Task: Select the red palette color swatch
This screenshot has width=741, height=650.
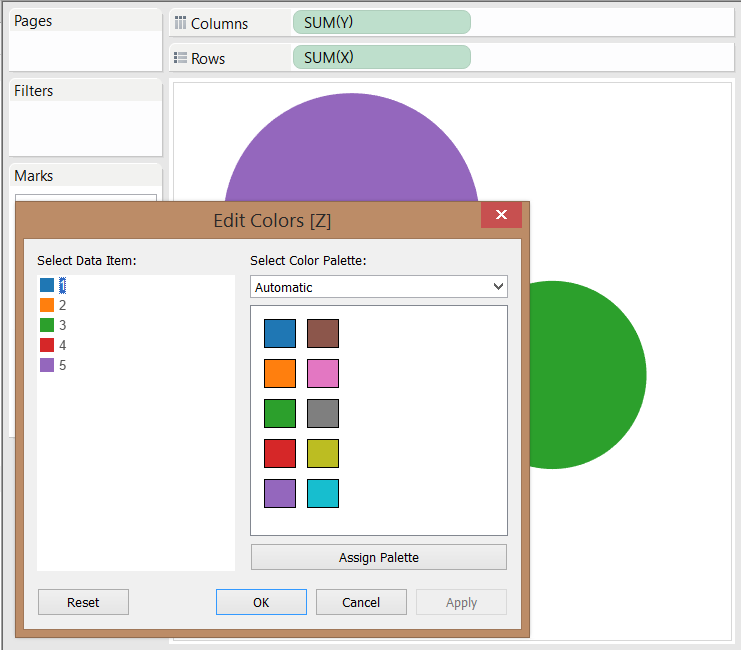Action: point(280,453)
